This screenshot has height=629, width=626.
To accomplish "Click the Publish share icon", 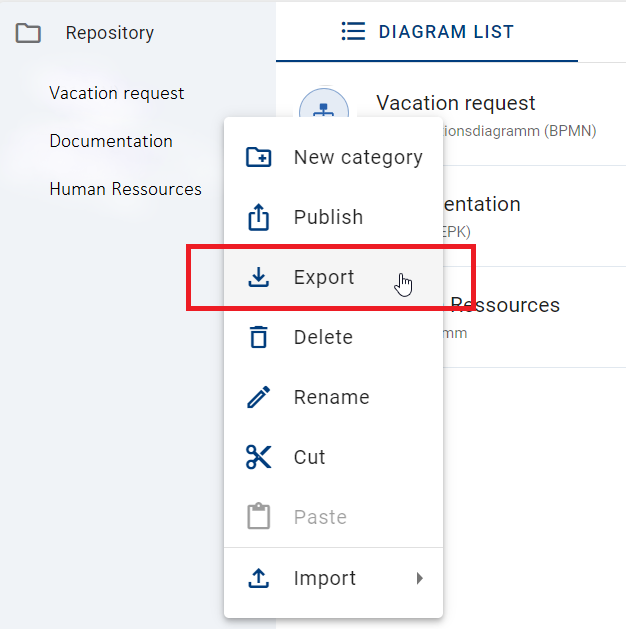I will [x=259, y=217].
